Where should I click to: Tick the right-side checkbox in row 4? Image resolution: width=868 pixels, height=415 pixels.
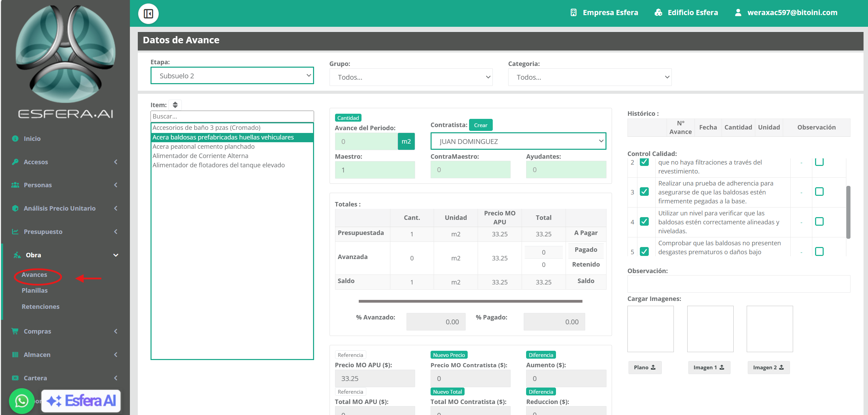[x=819, y=221]
